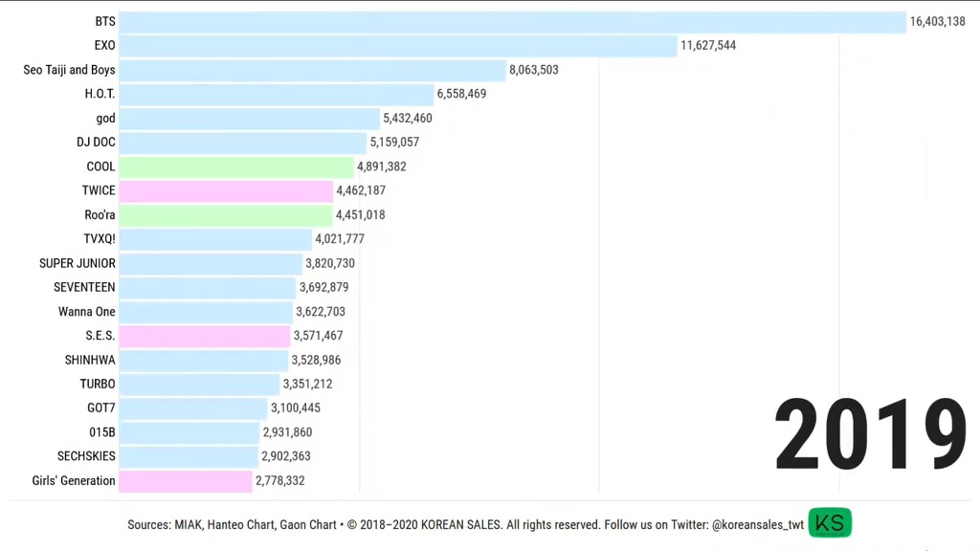980x551 pixels.
Task: Click the value 2,931,860
Action: [x=287, y=432]
